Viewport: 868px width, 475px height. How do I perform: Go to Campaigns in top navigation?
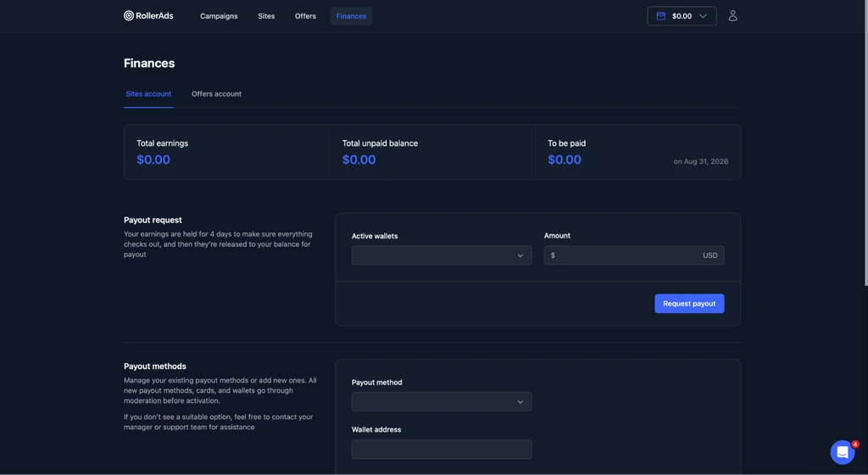click(219, 16)
